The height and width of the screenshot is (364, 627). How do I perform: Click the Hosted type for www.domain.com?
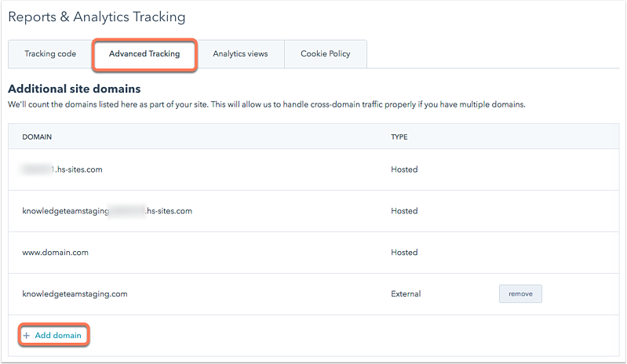(x=404, y=253)
